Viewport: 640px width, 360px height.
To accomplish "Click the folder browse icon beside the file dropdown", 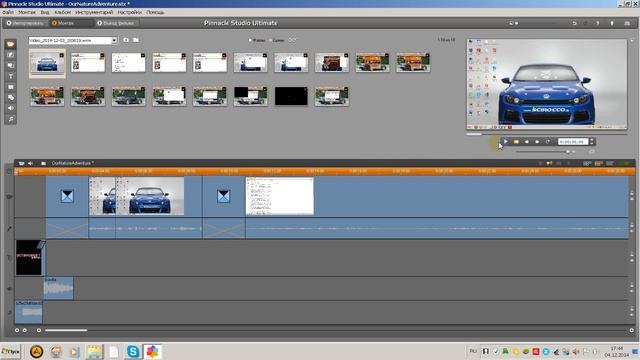I will (x=136, y=40).
